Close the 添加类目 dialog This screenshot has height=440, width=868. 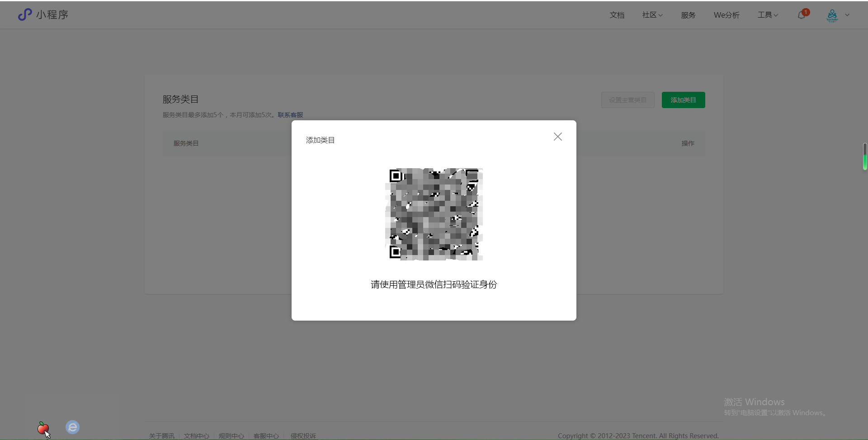(x=557, y=137)
